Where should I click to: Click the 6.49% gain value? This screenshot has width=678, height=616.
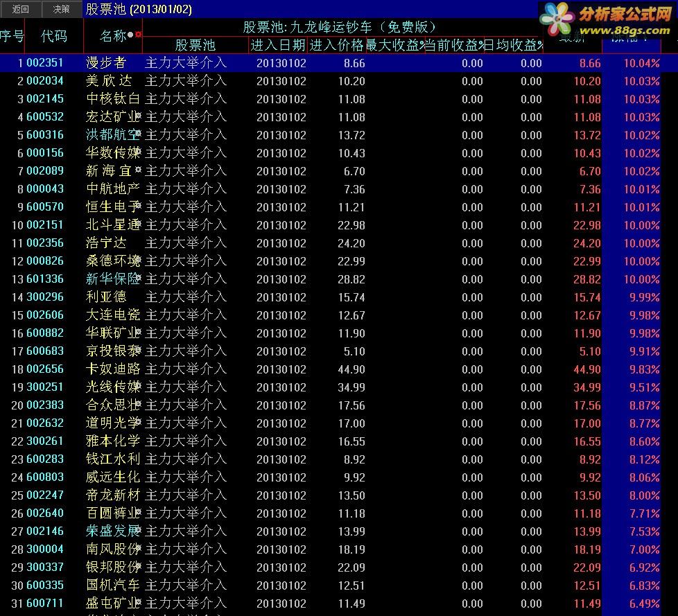(x=645, y=604)
